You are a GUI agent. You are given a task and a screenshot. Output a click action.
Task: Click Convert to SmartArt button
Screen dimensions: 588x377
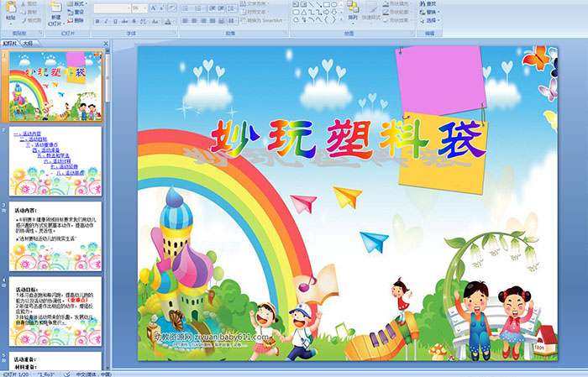[263, 20]
